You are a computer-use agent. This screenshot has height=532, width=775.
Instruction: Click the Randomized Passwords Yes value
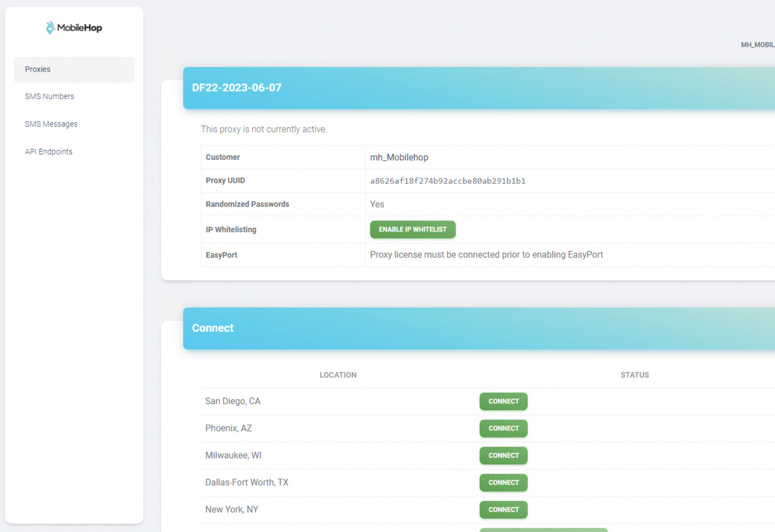coord(377,204)
